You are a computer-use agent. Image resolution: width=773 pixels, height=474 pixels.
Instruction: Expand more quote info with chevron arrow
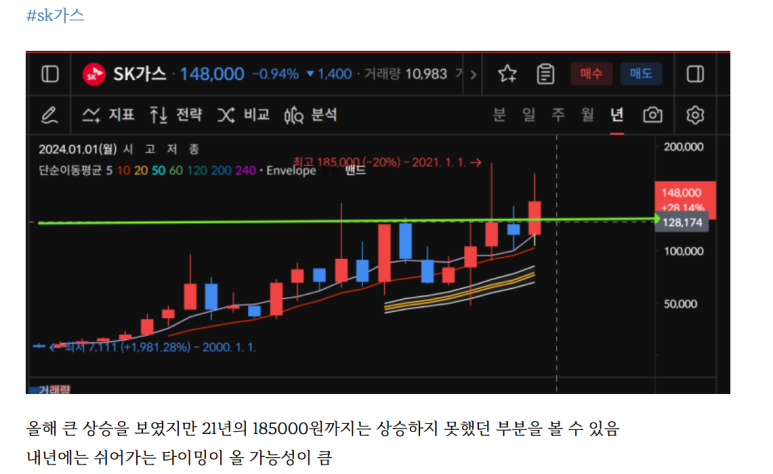[473, 75]
